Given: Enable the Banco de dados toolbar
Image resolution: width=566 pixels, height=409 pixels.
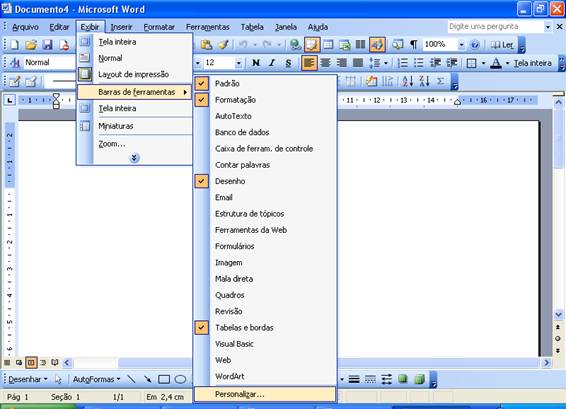Looking at the screenshot, I should coord(266,132).
